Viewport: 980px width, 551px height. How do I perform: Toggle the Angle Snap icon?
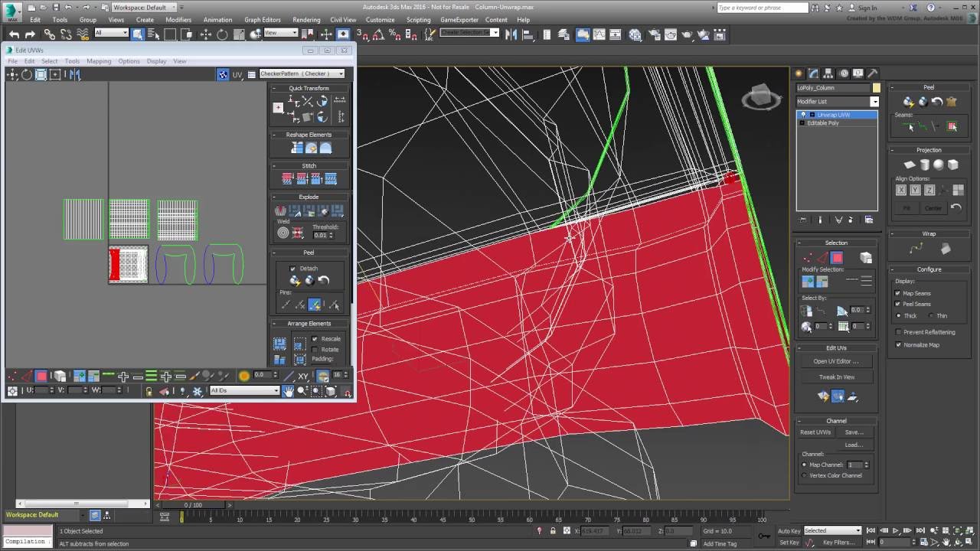pyautogui.click(x=377, y=34)
